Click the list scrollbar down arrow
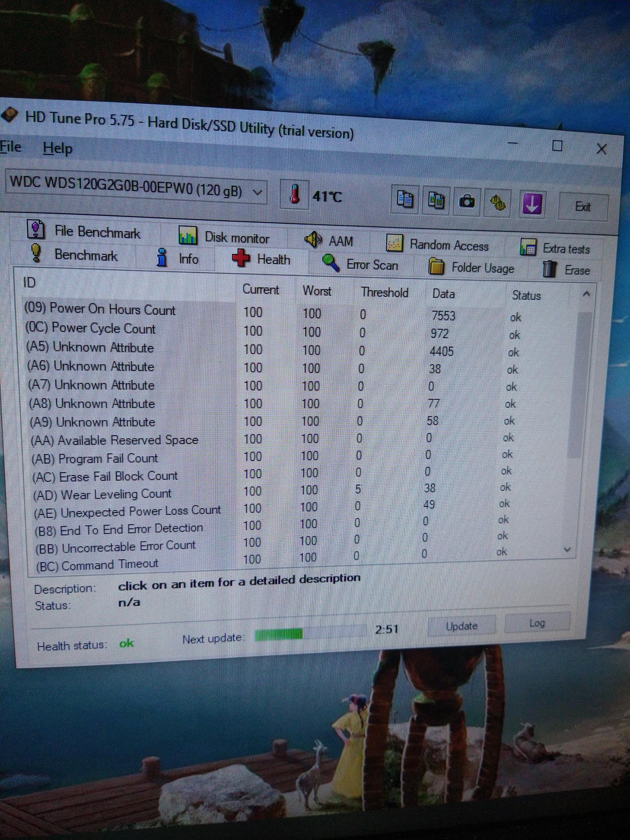The height and width of the screenshot is (840, 630). click(x=568, y=549)
